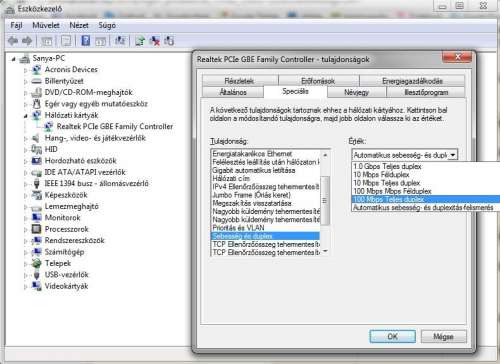Click the Egér vagy egyéb mutatóeszköz mouse icon
This screenshot has width=500, height=364.
(x=37, y=104)
